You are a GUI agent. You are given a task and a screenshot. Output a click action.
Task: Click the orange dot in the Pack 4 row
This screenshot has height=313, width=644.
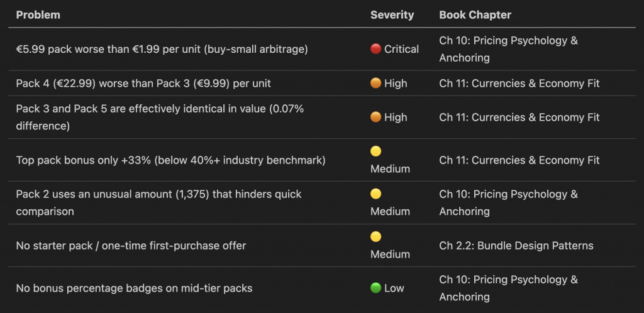(376, 83)
